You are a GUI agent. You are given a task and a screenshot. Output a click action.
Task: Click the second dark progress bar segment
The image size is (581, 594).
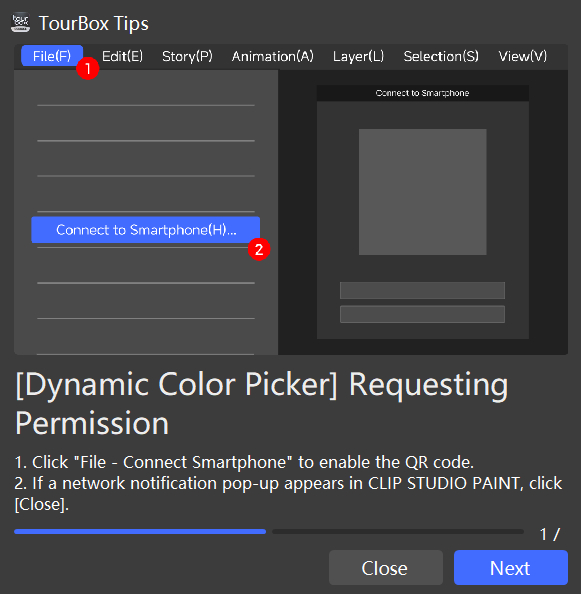[398, 531]
